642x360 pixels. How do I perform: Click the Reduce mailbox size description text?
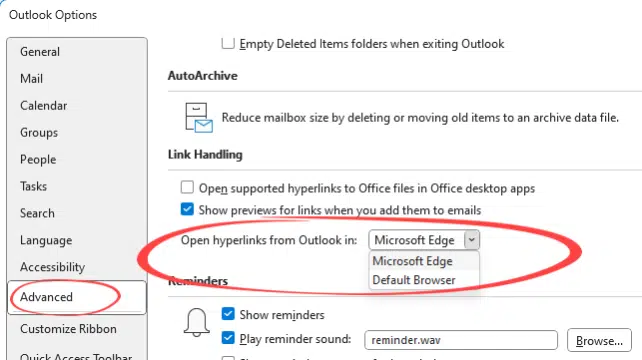[420, 118]
